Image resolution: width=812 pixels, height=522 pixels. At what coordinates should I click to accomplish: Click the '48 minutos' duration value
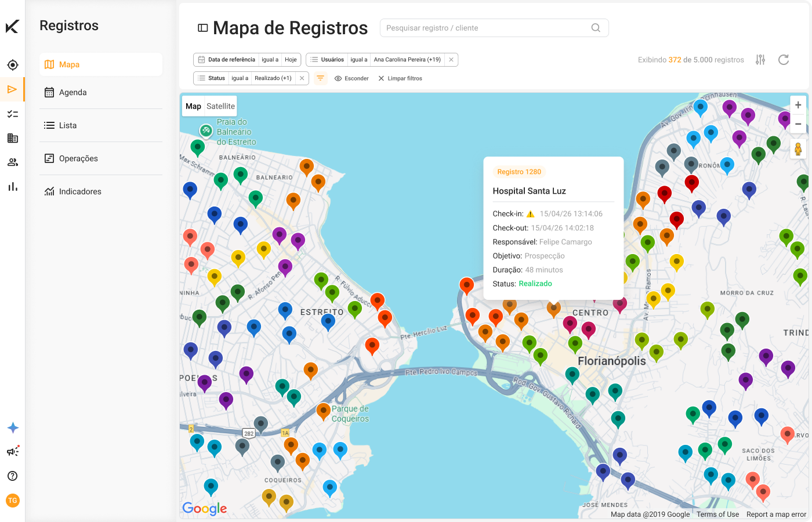click(x=544, y=270)
